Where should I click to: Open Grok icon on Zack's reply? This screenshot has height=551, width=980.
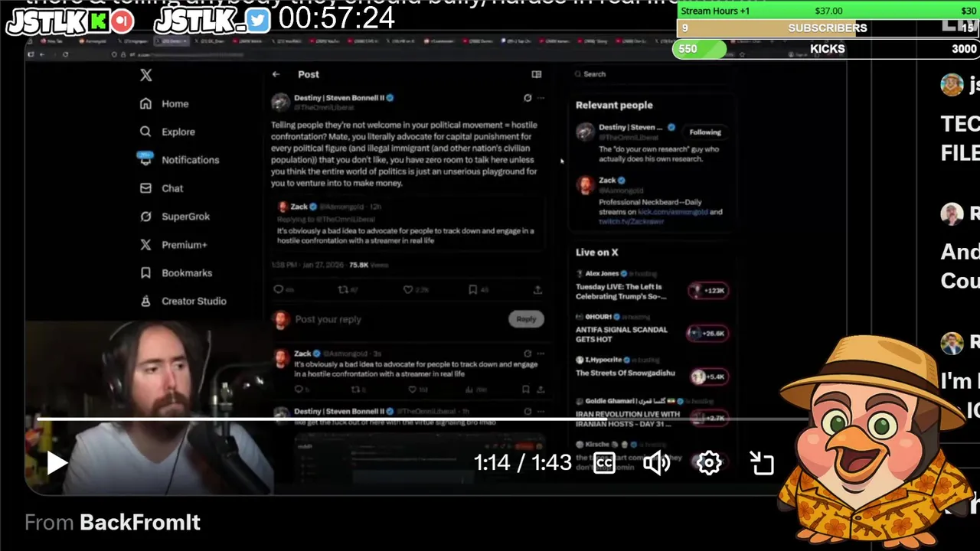pyautogui.click(x=528, y=354)
